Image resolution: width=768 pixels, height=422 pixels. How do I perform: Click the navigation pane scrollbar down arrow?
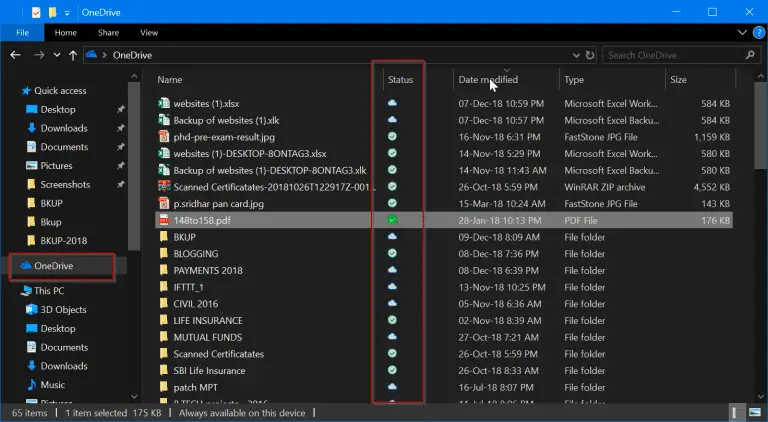pos(134,396)
